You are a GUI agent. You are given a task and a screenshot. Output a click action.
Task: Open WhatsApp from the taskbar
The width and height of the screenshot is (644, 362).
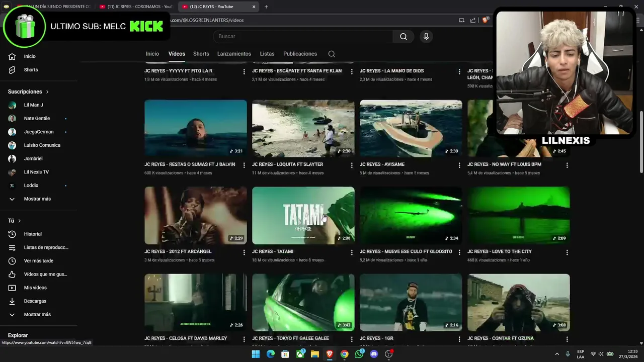[x=359, y=354]
